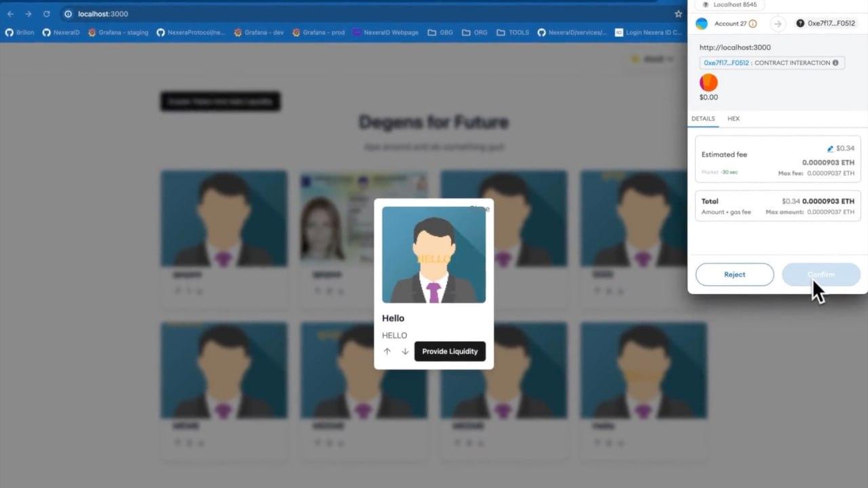Viewport: 868px width, 488px height.
Task: Open the Grafana - staging bookmark
Action: pos(118,32)
